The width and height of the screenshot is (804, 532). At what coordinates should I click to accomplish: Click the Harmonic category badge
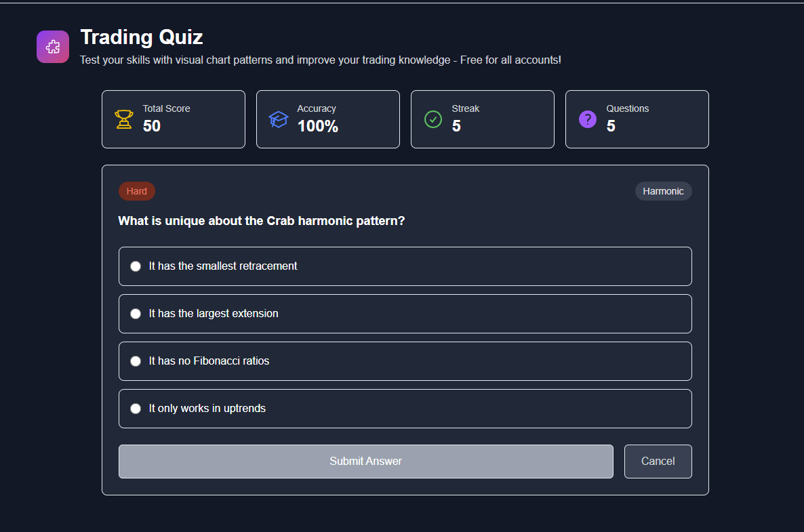pos(663,190)
